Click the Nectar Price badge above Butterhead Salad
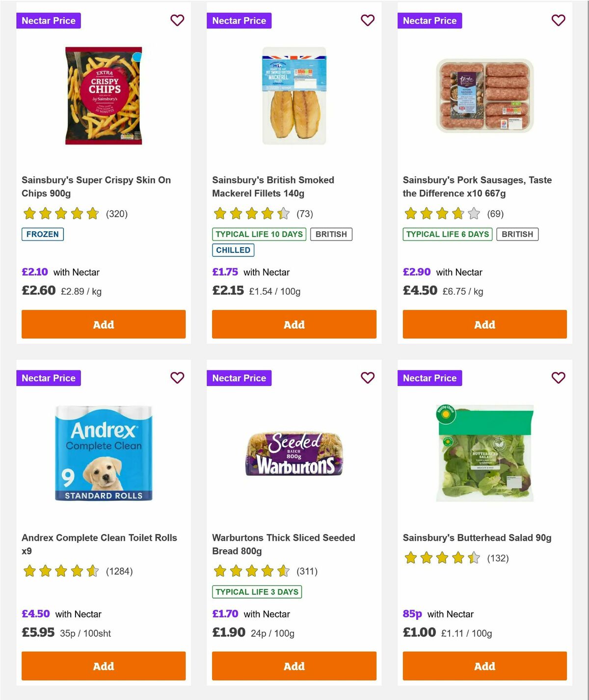Image resolution: width=589 pixels, height=700 pixels. pos(429,378)
